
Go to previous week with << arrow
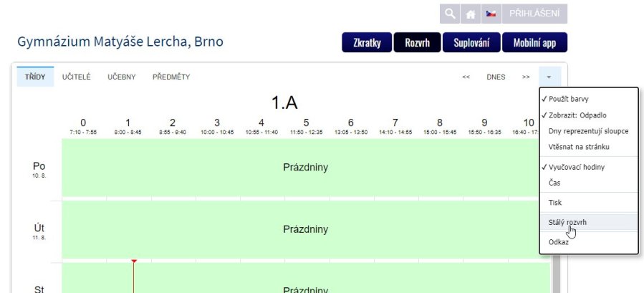[466, 77]
